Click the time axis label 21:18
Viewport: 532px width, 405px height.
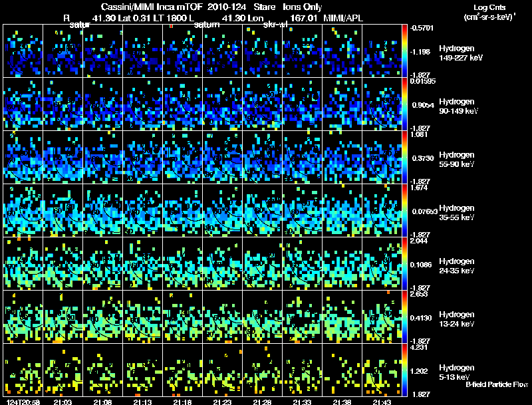182,402
